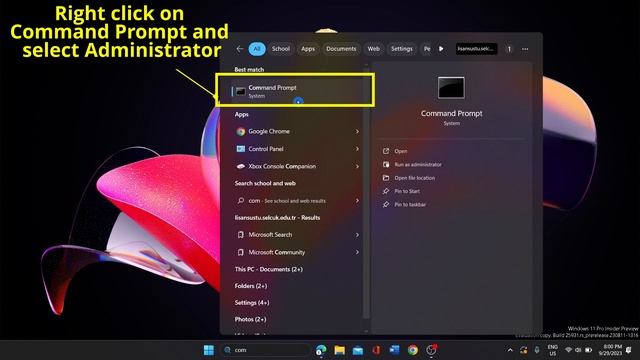The height and width of the screenshot is (360, 640).
Task: Open the notifications bell icon
Action: click(x=629, y=350)
